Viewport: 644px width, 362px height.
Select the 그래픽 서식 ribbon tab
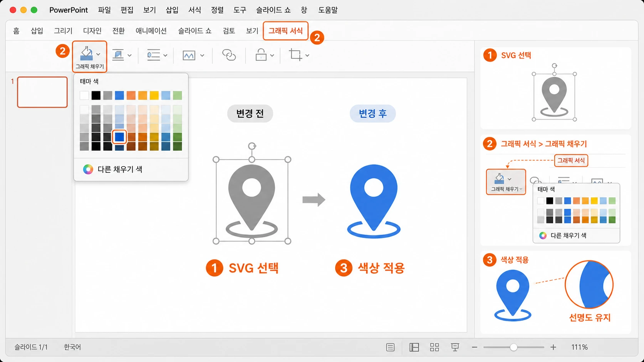pos(285,31)
